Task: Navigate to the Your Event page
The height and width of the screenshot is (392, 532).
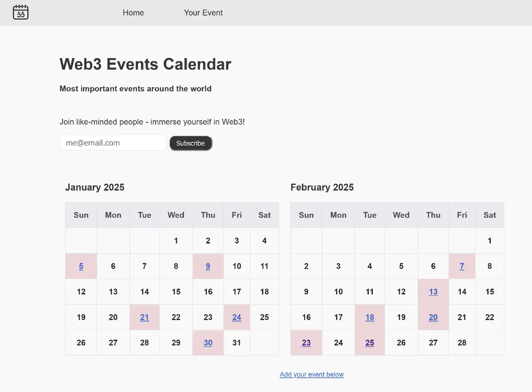Action: coord(203,13)
